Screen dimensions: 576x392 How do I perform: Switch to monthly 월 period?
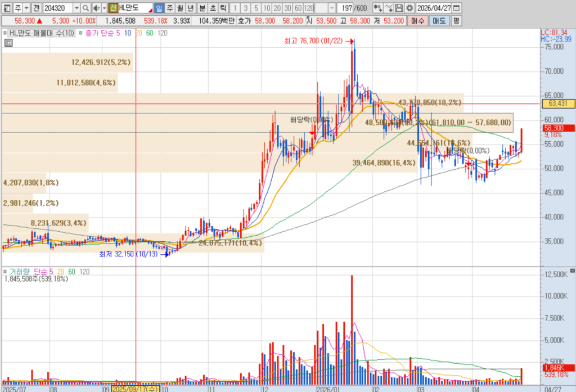tap(180, 8)
